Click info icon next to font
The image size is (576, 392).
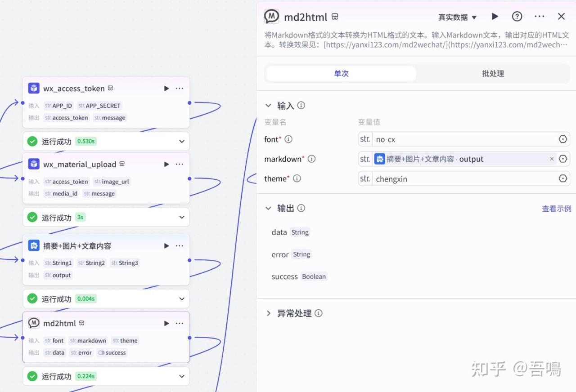point(288,139)
